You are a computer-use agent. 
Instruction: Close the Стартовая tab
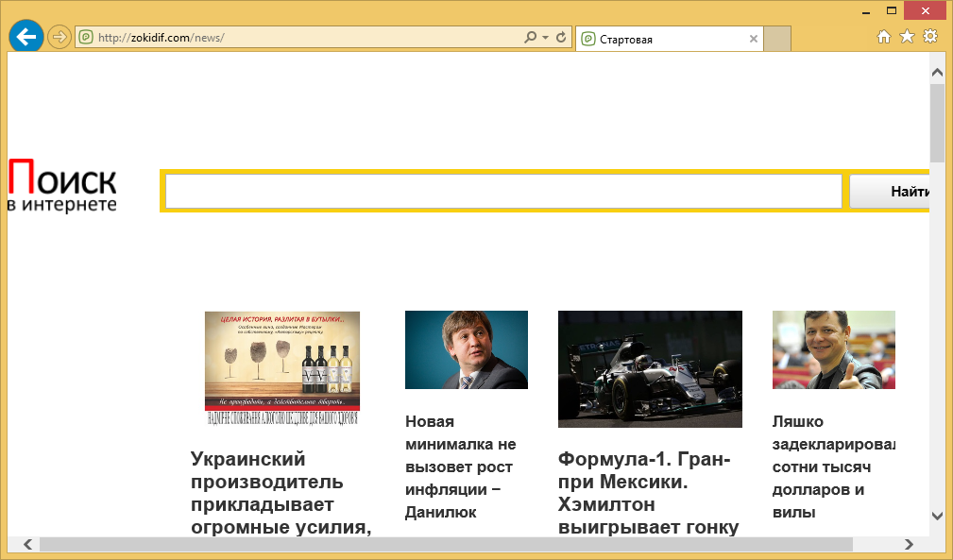click(753, 40)
